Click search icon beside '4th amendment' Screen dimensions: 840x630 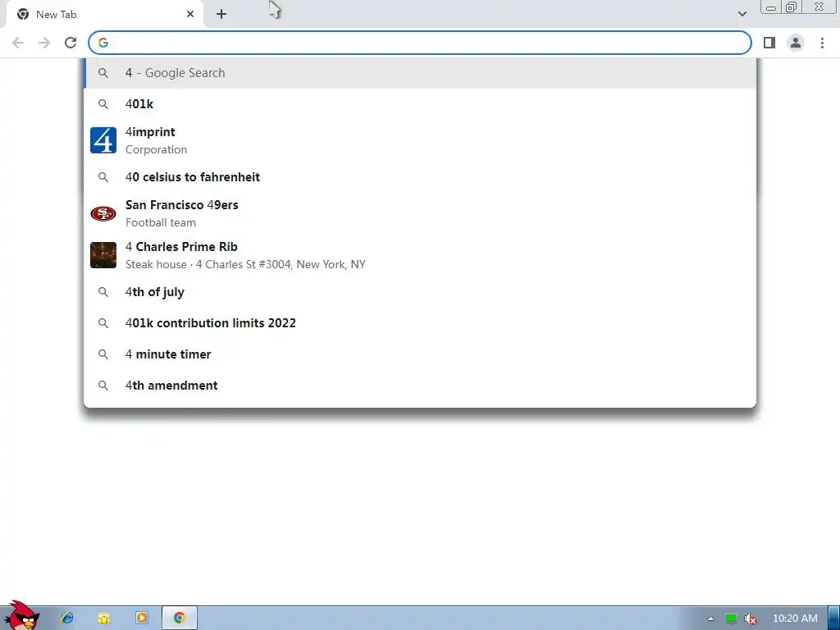click(x=103, y=386)
